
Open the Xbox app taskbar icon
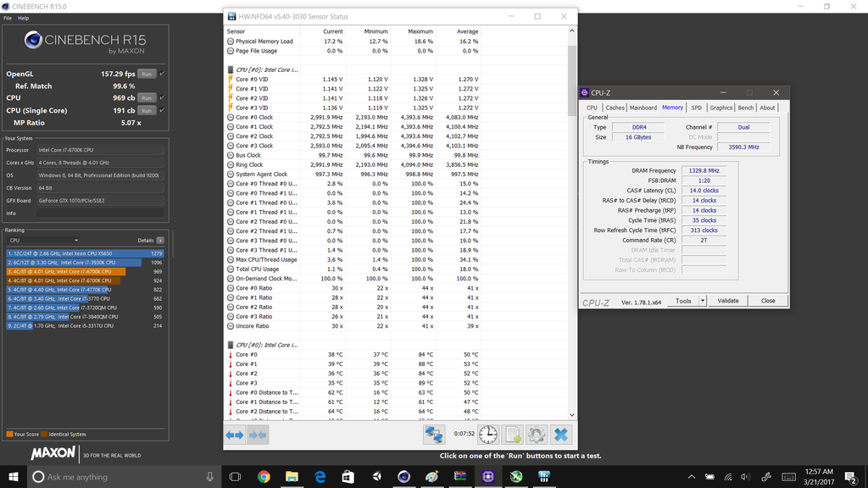516,476
